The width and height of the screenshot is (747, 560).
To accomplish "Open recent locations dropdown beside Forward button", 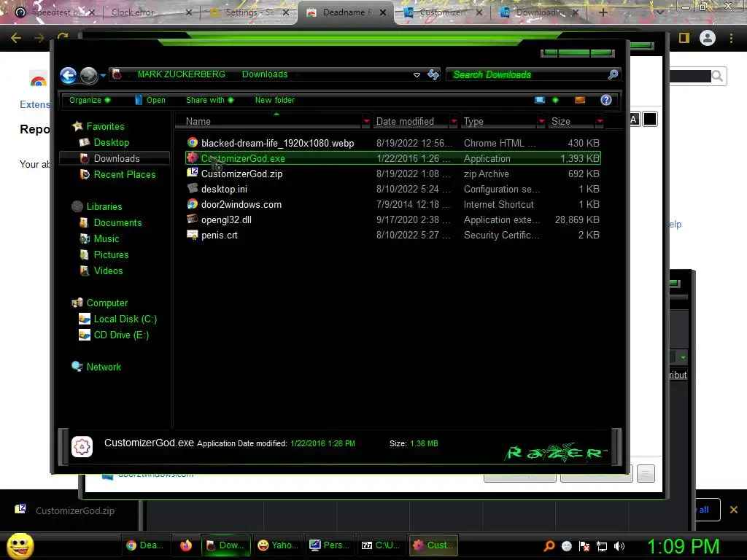I will pyautogui.click(x=103, y=75).
